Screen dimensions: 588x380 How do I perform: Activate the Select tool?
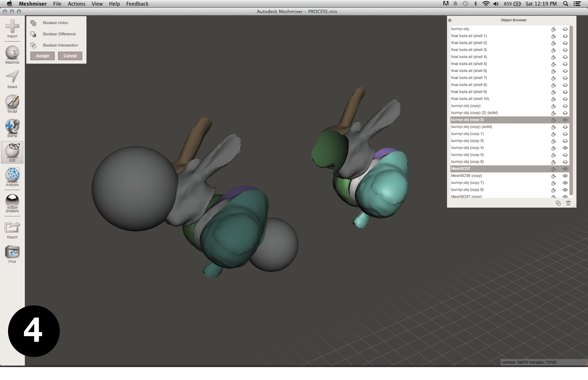[x=12, y=79]
